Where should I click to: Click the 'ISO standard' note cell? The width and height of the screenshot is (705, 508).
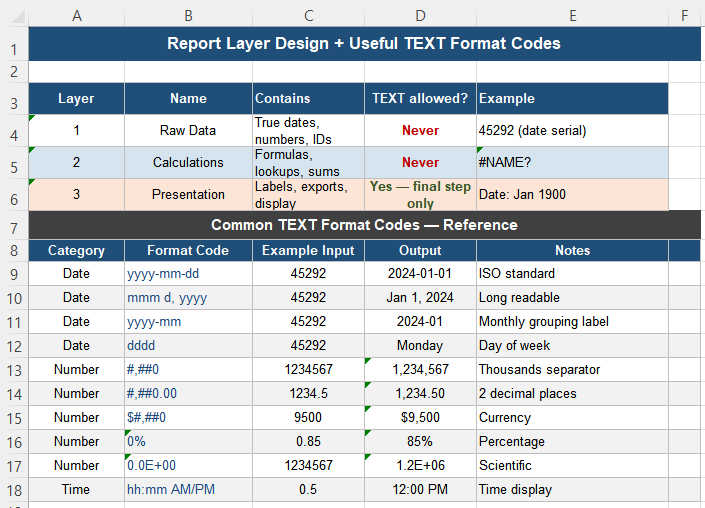[572, 273]
